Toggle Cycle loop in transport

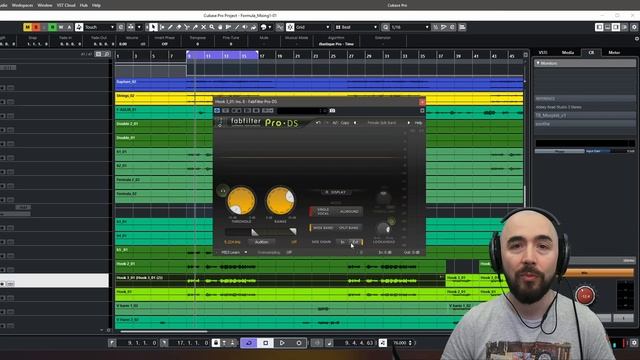pos(249,343)
